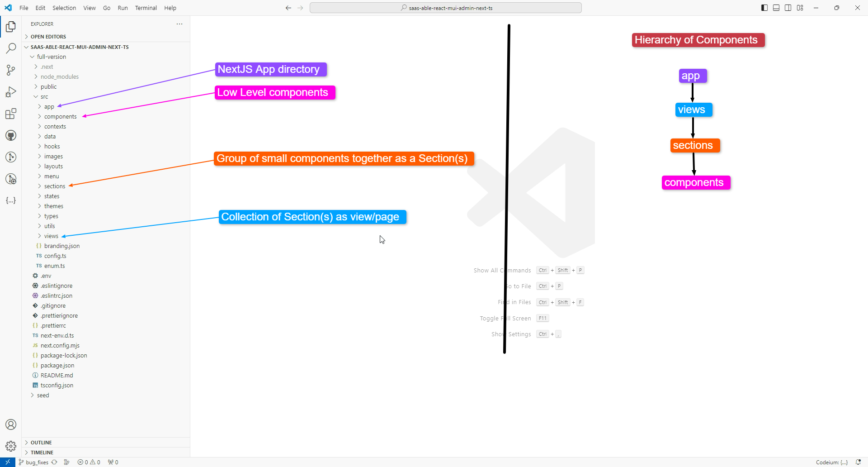The image size is (868, 467).
Task: Open Run and Debug view
Action: click(x=11, y=92)
